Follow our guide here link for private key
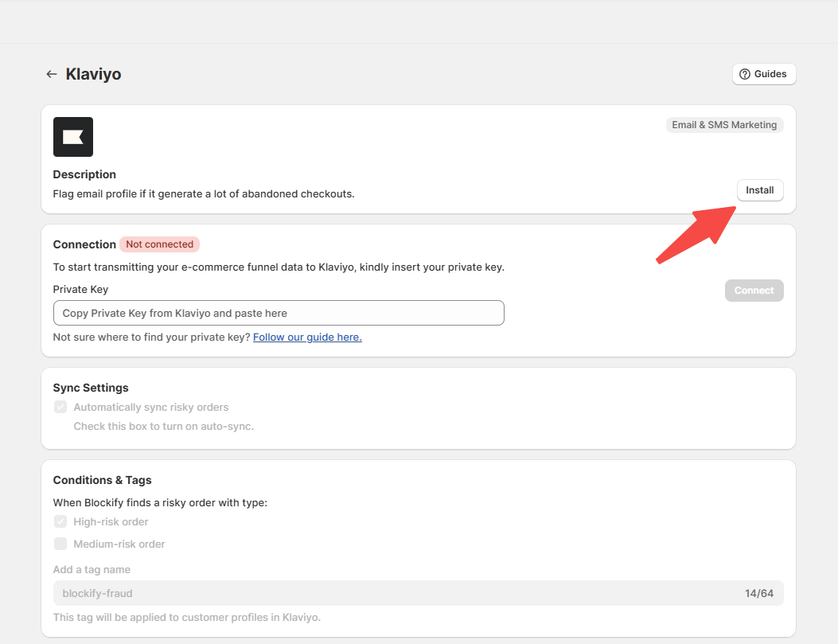Image resolution: width=838 pixels, height=644 pixels. 307,337
